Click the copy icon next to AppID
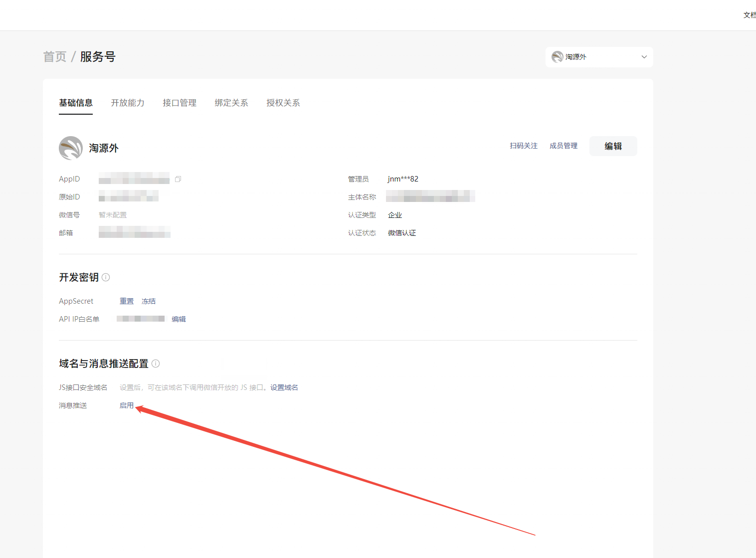The width and height of the screenshot is (756, 558). (x=178, y=179)
